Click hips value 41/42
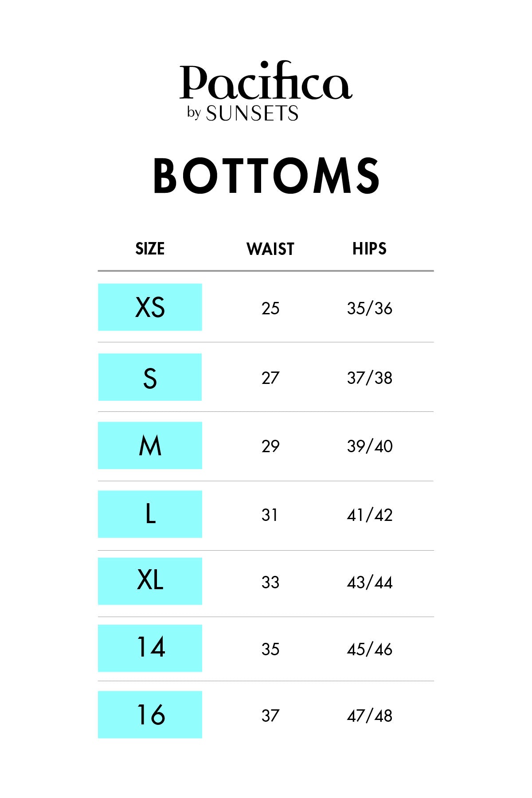Screen dimensions: 532x798 [x=370, y=515]
